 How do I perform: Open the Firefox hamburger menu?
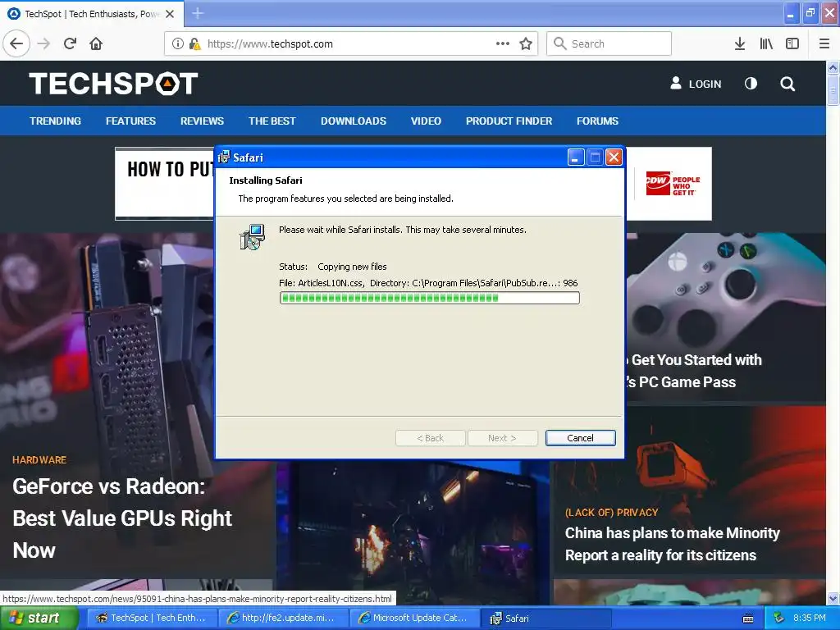824,43
